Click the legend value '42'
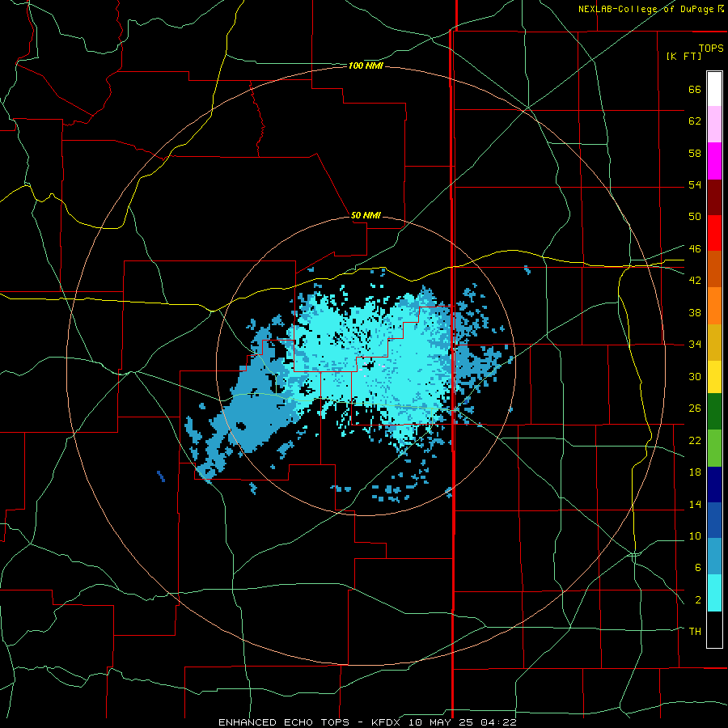The image size is (728, 728). coord(695,281)
